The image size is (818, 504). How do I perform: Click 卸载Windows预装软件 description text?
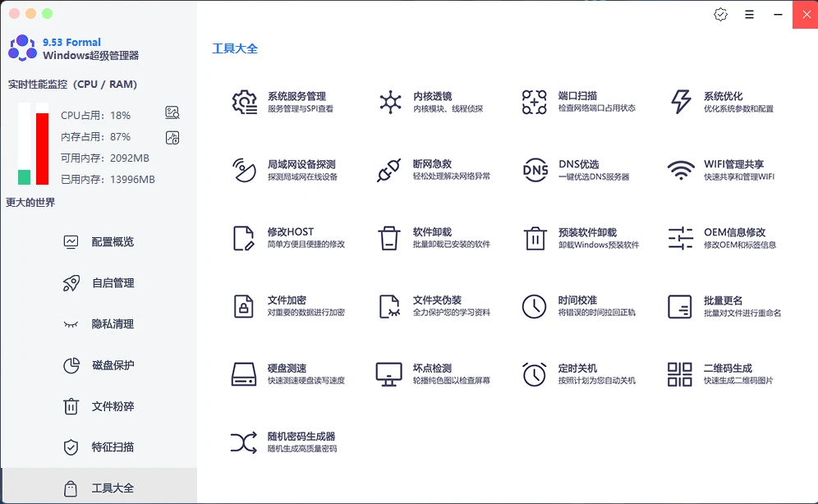[x=599, y=245]
